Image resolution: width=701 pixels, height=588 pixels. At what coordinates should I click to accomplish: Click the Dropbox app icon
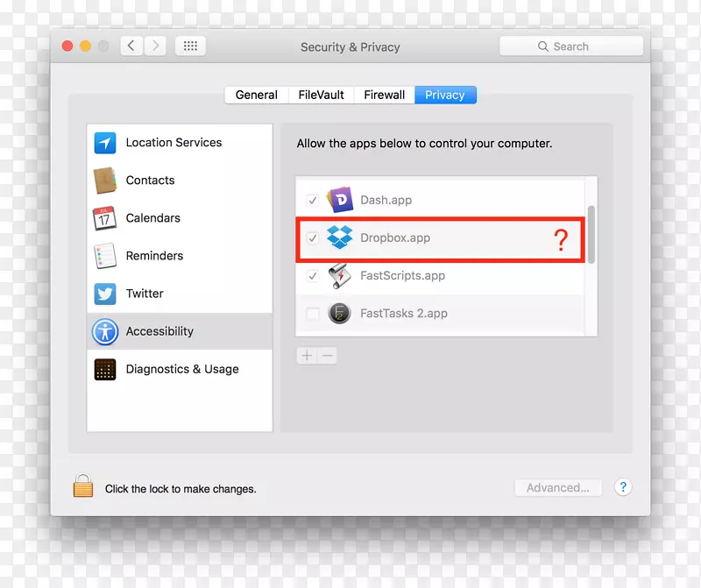point(340,237)
